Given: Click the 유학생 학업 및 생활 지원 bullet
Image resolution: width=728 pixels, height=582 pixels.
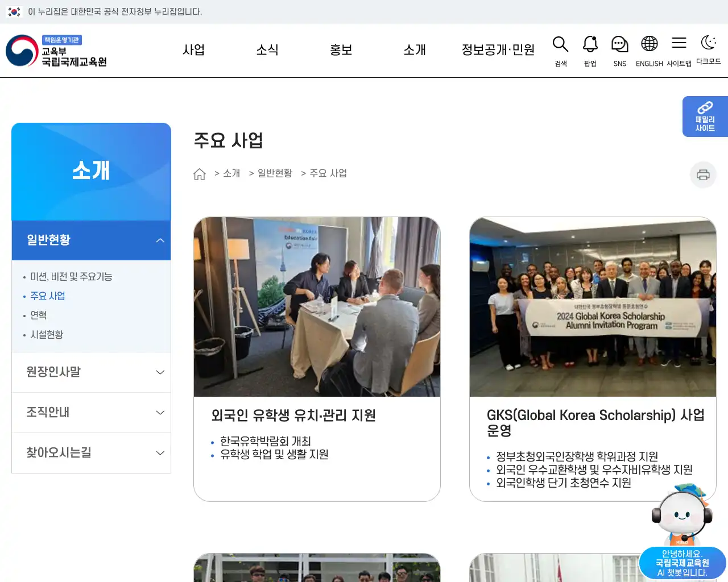Looking at the screenshot, I should [274, 454].
